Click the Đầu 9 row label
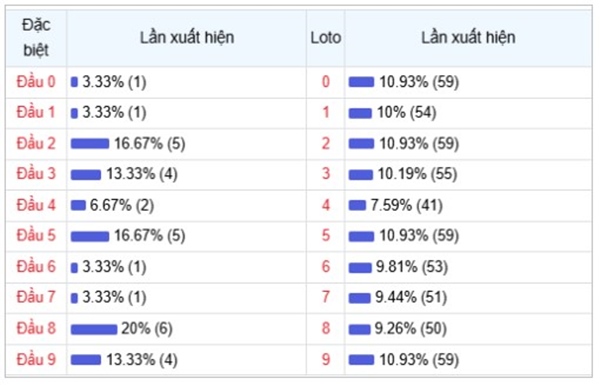The height and width of the screenshot is (385, 600). click(x=36, y=359)
